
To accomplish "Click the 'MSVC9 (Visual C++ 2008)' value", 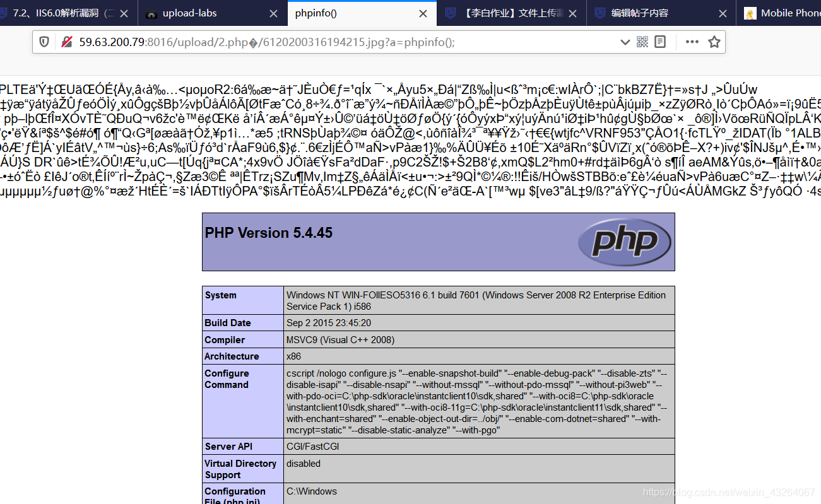I will point(340,340).
